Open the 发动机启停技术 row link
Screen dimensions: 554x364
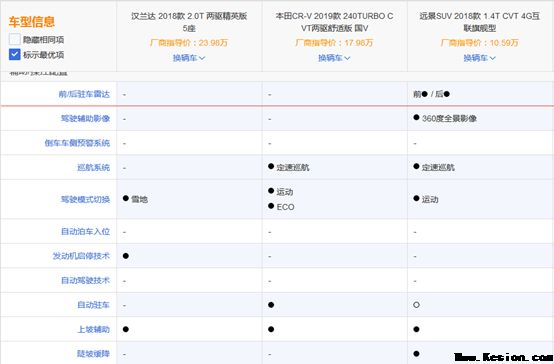[x=81, y=256]
